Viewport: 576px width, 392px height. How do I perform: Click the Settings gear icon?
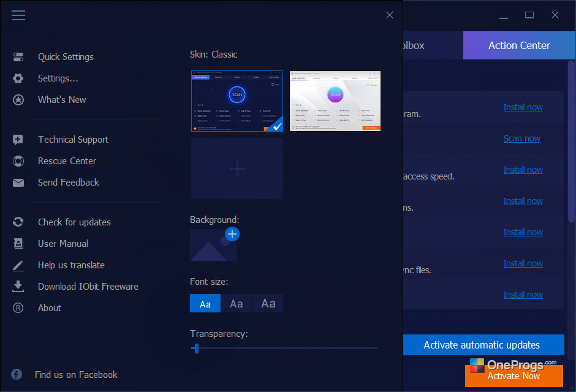pos(18,78)
